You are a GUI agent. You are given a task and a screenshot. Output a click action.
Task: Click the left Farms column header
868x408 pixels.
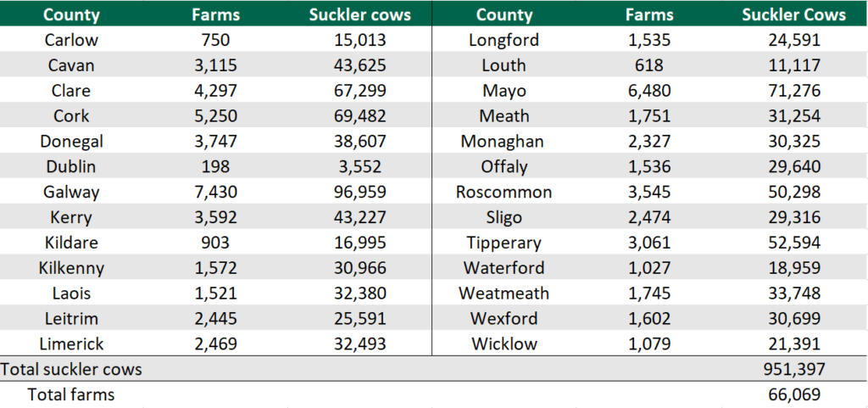[215, 14]
